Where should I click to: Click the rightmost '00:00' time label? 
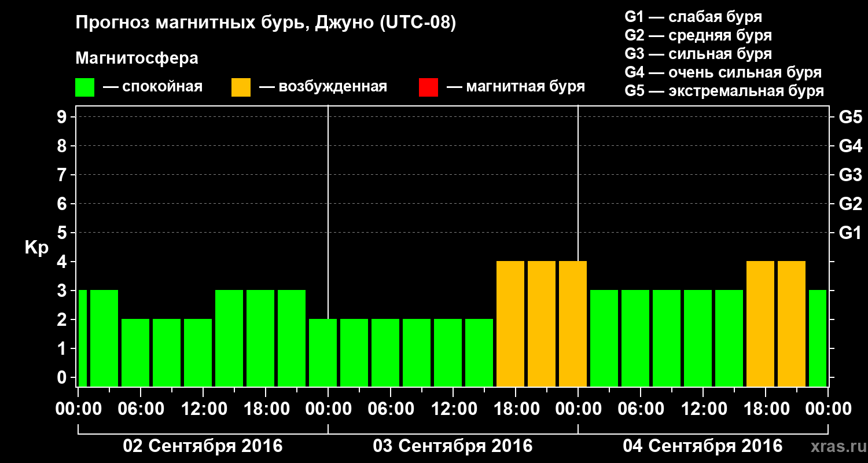828,409
